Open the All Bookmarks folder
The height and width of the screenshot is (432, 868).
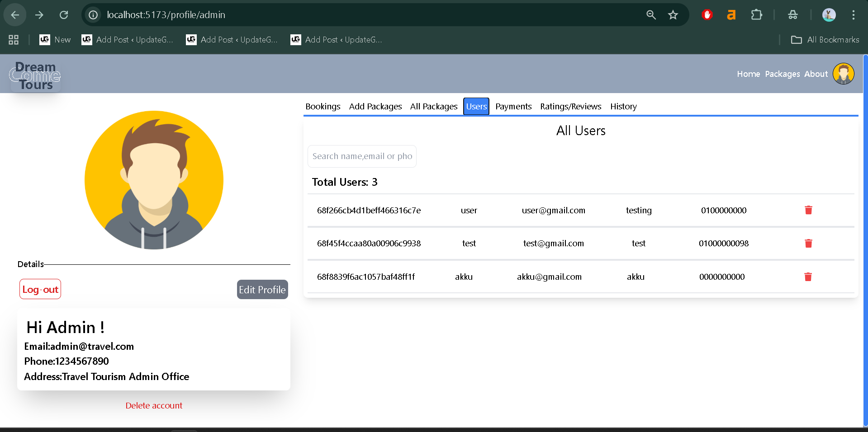825,40
